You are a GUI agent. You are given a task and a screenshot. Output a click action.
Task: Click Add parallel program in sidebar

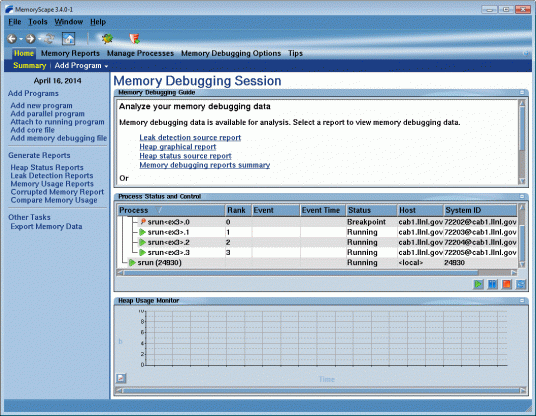[48, 114]
